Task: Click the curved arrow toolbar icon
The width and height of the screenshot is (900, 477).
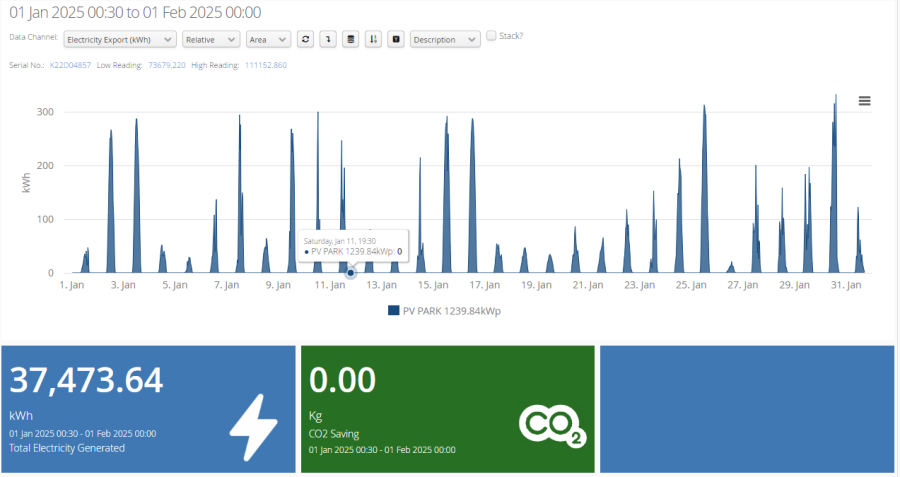Action: click(x=327, y=39)
